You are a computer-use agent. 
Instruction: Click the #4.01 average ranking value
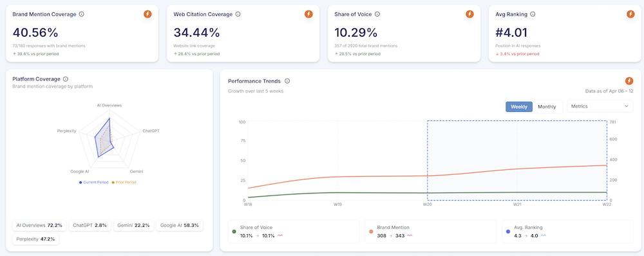511,32
